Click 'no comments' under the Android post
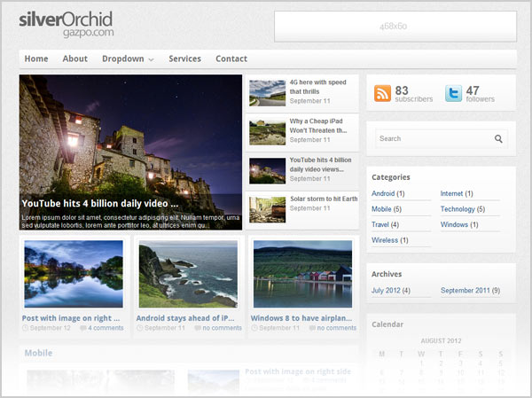 222,328
